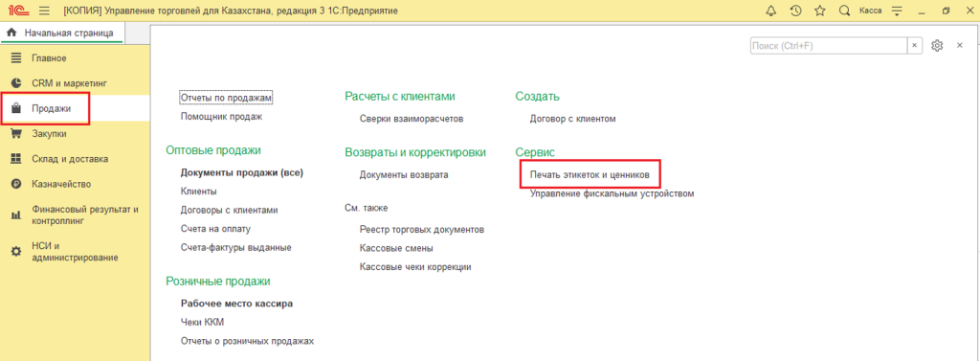The image size is (980, 361).
Task: Click the global search magnifier icon
Action: click(844, 11)
